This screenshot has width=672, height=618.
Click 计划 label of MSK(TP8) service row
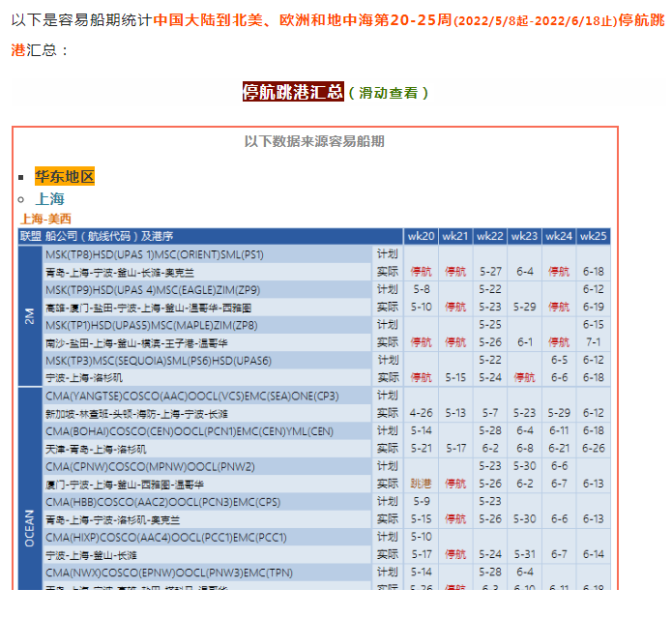(x=388, y=254)
